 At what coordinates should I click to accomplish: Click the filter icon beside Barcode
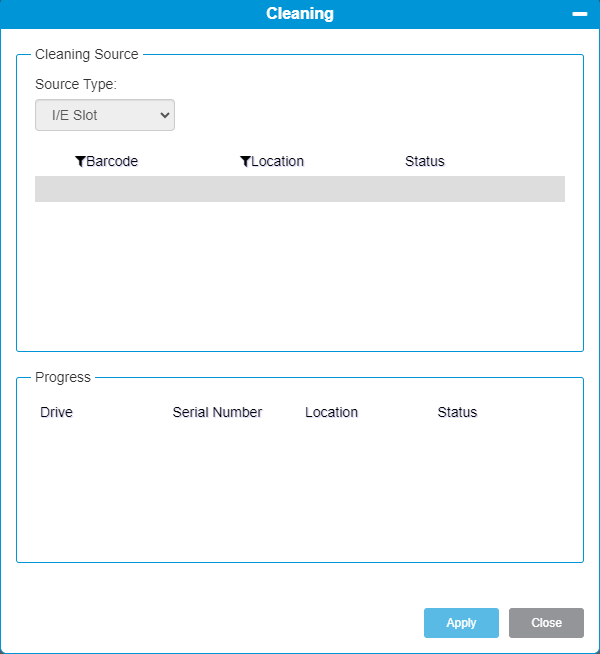click(80, 162)
